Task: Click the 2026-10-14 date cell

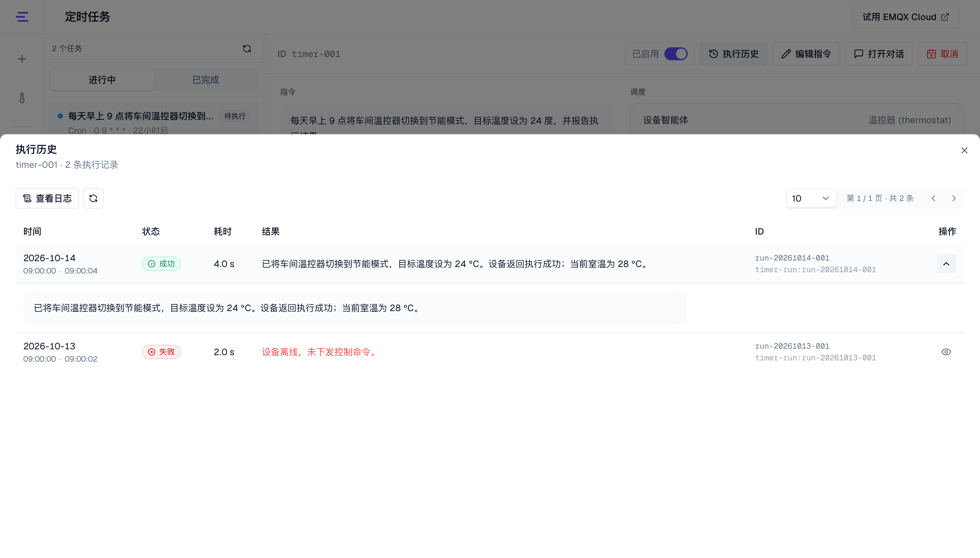Action: [x=49, y=258]
